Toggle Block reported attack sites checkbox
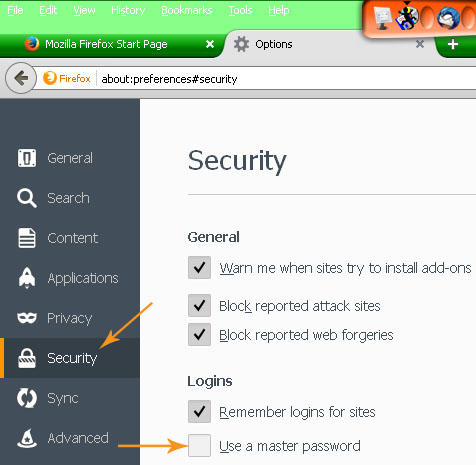 (199, 305)
